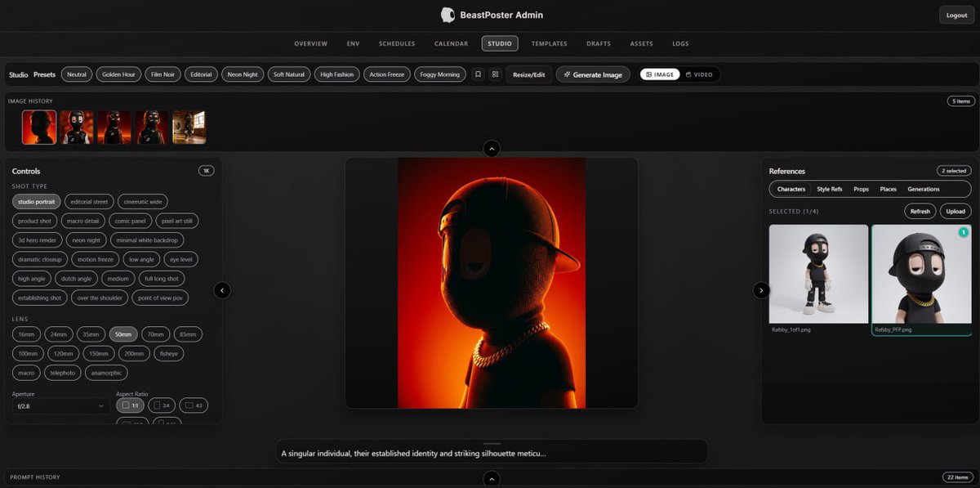Viewport: 980px width, 488px height.
Task: Switch generation mode to VIDEO
Action: coord(700,74)
